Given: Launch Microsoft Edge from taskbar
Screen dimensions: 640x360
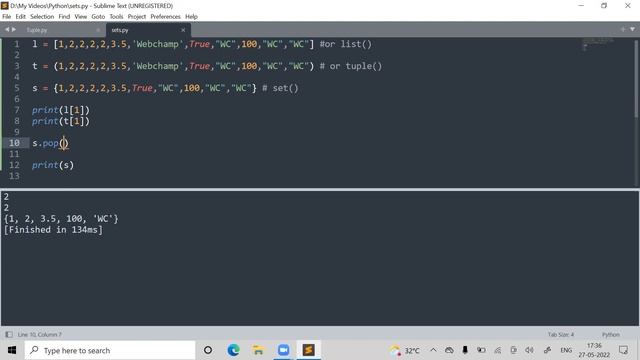Looking at the screenshot, I should click(x=233, y=350).
